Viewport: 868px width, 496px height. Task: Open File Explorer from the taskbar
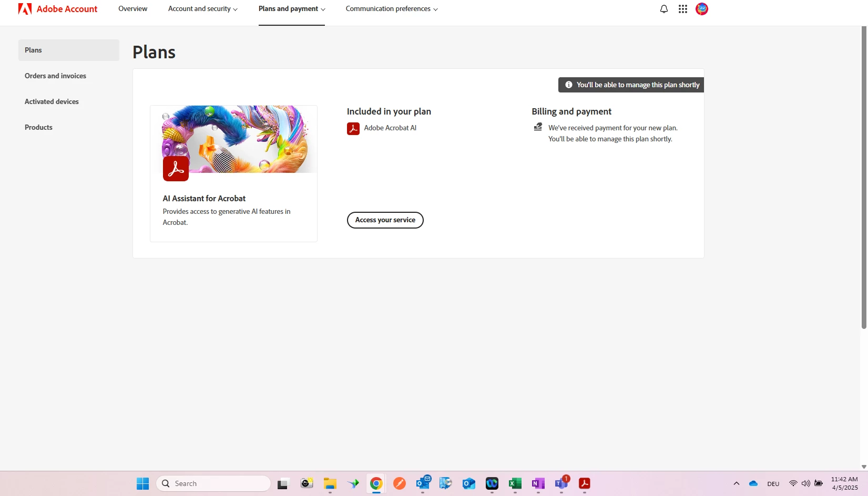[x=330, y=483]
